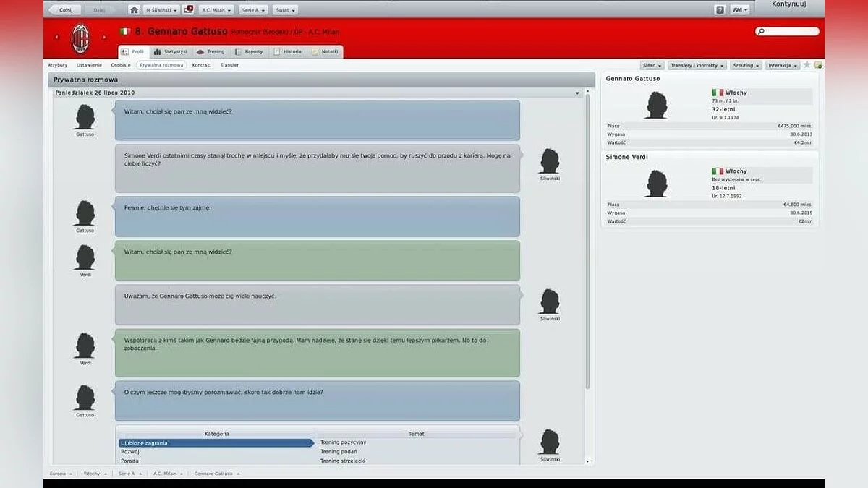This screenshot has width=868, height=488.
Task: Click the Dalej forward button
Action: point(99,10)
